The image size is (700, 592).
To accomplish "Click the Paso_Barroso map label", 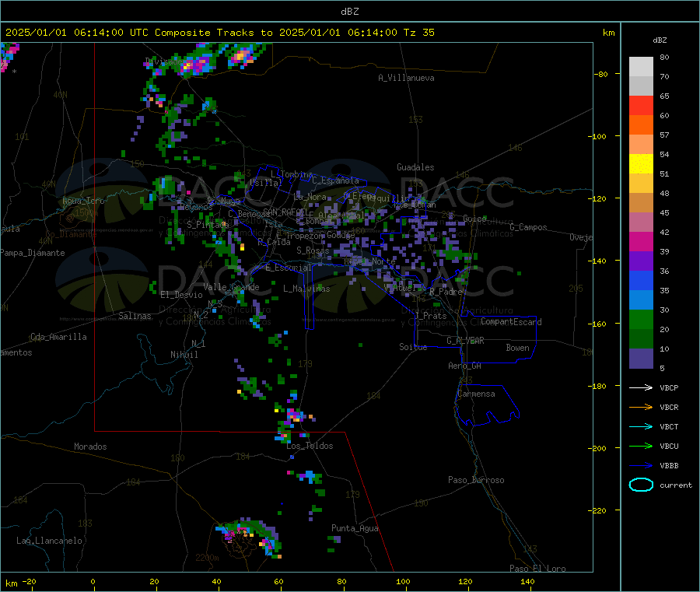I will click(x=476, y=480).
